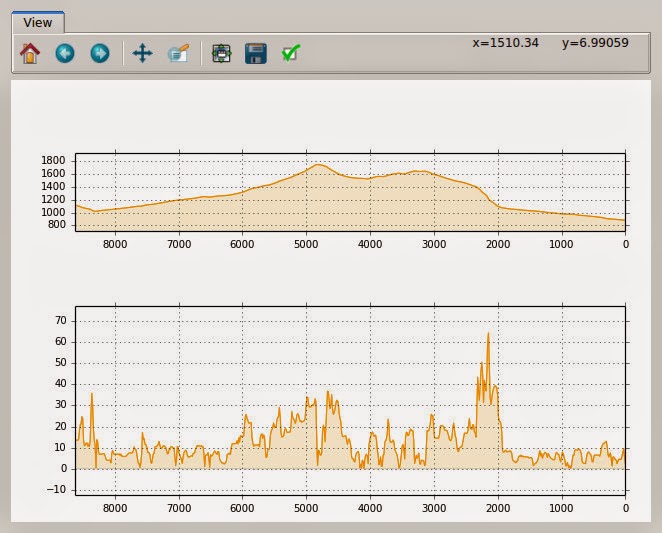Screen dimensions: 662x533
Task: Go back to the previous view
Action: point(65,54)
